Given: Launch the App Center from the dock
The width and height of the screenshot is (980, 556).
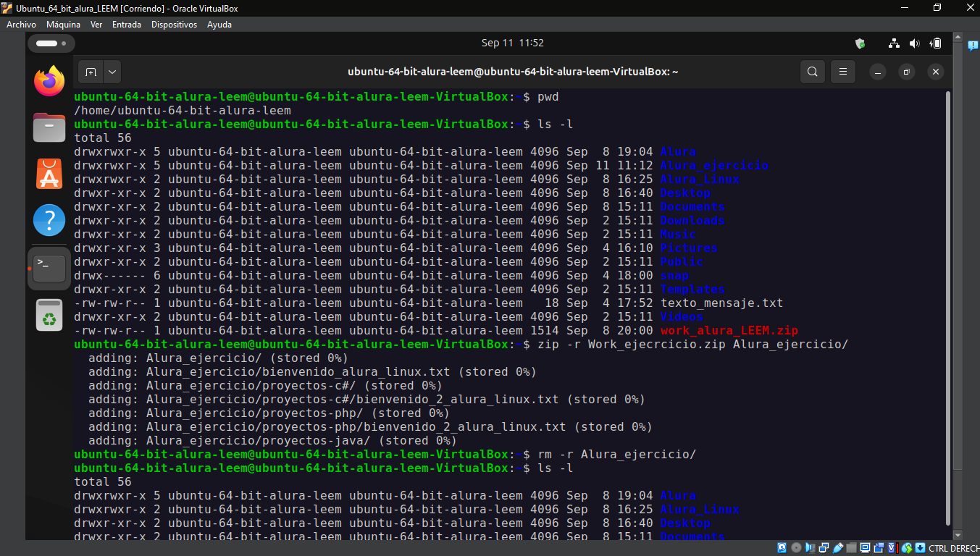Looking at the screenshot, I should pyautogui.click(x=49, y=174).
